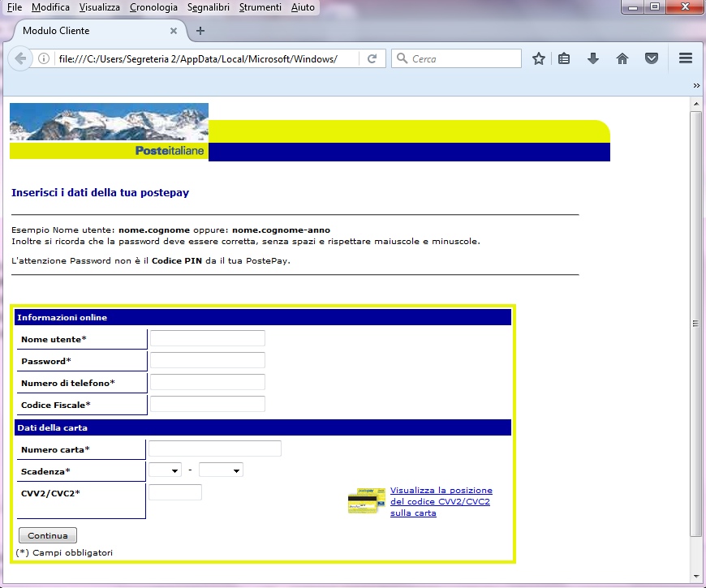
Task: Click the address bar URL
Action: click(x=198, y=59)
